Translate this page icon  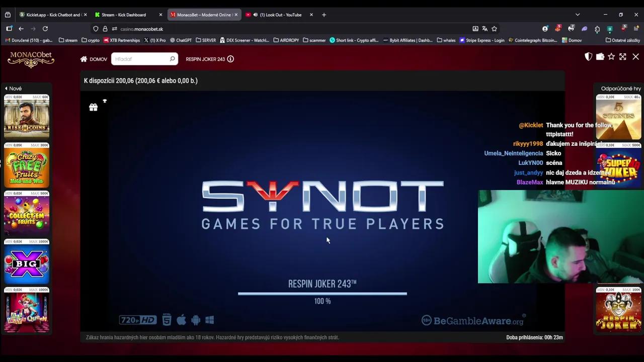point(485,29)
